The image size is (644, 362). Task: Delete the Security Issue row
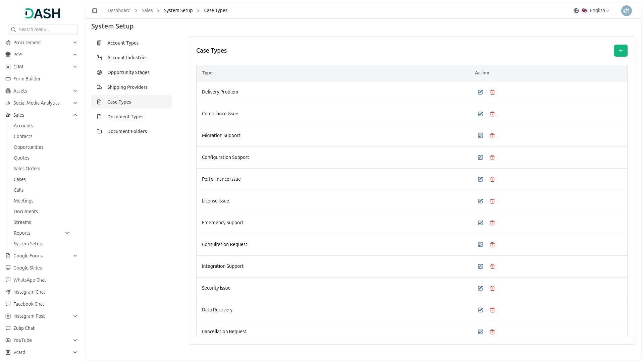492,288
